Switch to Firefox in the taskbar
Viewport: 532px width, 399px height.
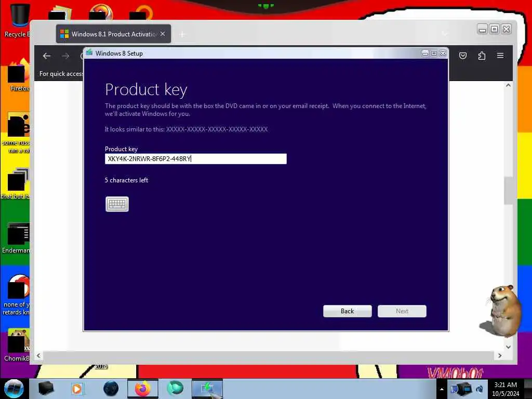143,389
